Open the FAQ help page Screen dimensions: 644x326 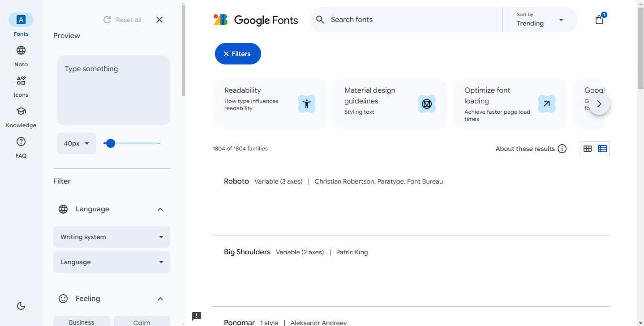pos(21,147)
